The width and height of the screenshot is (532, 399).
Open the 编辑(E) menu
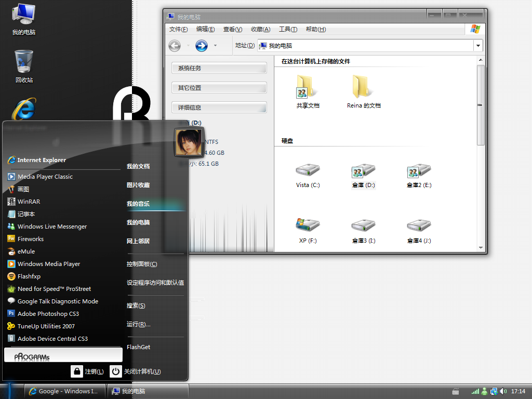click(x=205, y=29)
